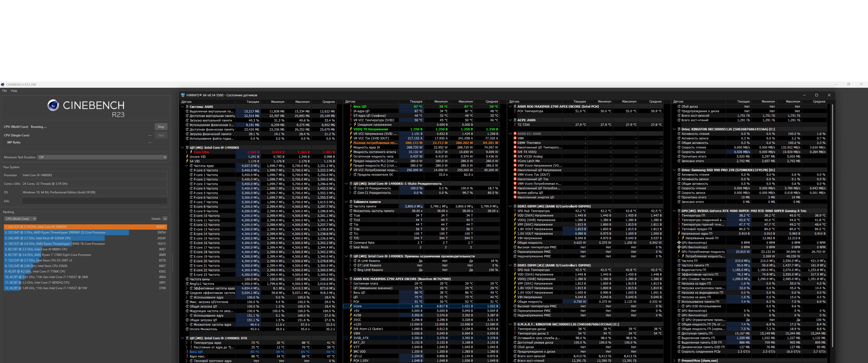Click the fan icon beside GPU Вентилятор1
The image size is (868, 363).
[679, 243]
